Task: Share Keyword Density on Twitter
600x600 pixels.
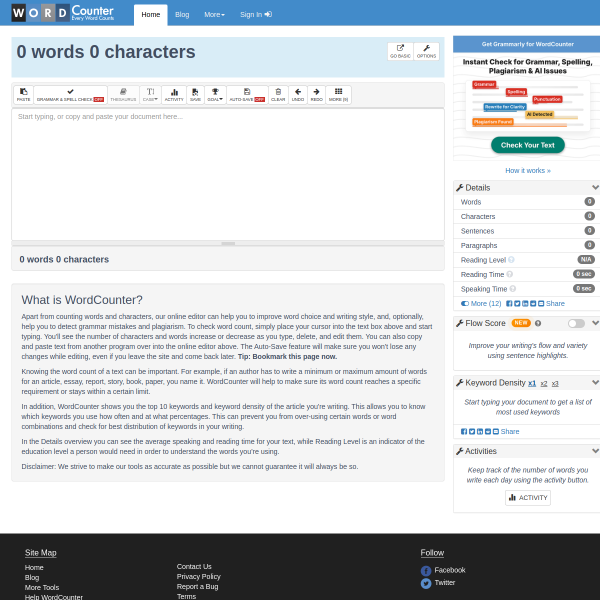Action: (x=472, y=431)
